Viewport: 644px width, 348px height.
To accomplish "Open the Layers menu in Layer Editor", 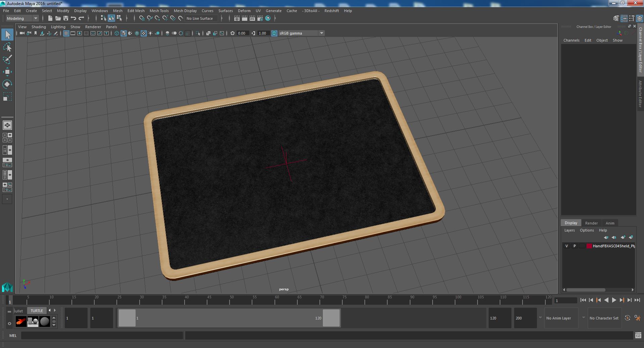I will [x=569, y=230].
